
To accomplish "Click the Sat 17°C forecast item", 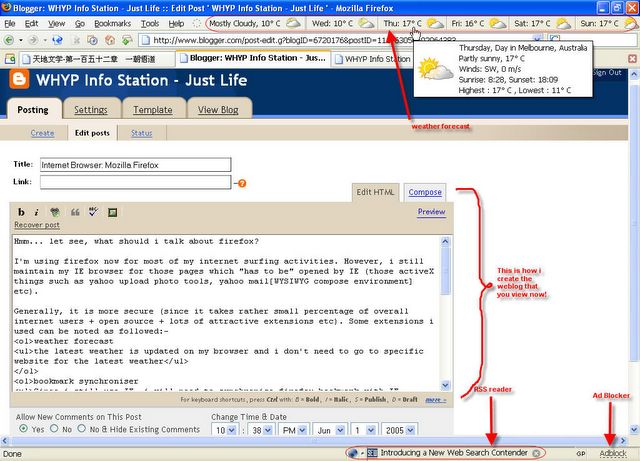I will click(x=542, y=23).
